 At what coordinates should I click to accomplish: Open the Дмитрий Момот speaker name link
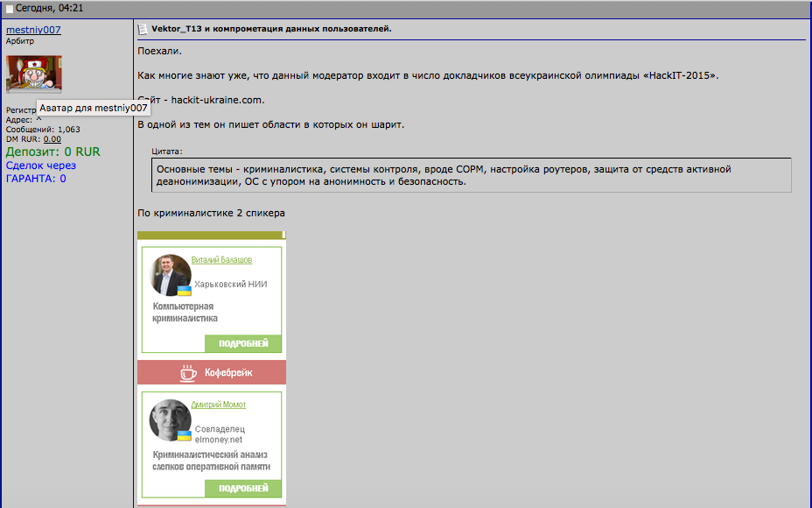point(219,405)
